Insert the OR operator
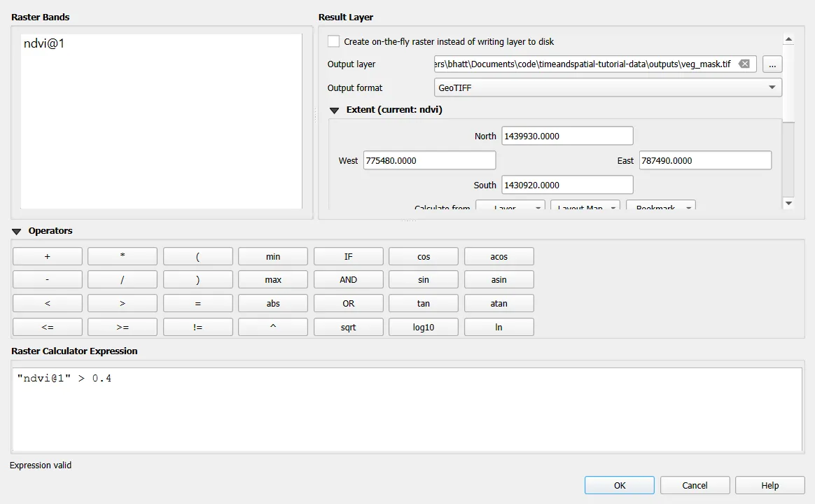815x504 pixels. click(x=348, y=303)
